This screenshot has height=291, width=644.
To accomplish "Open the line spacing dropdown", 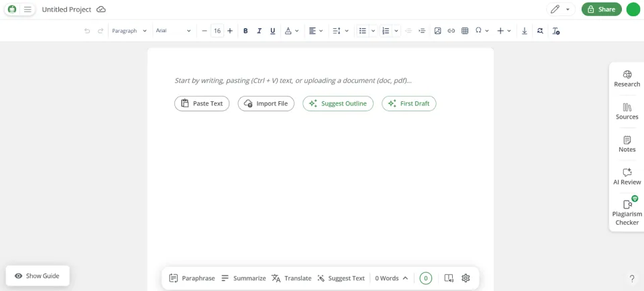I will (x=341, y=31).
